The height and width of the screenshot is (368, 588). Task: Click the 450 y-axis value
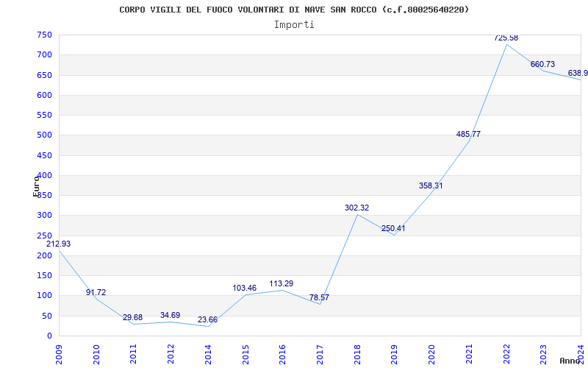coord(44,155)
